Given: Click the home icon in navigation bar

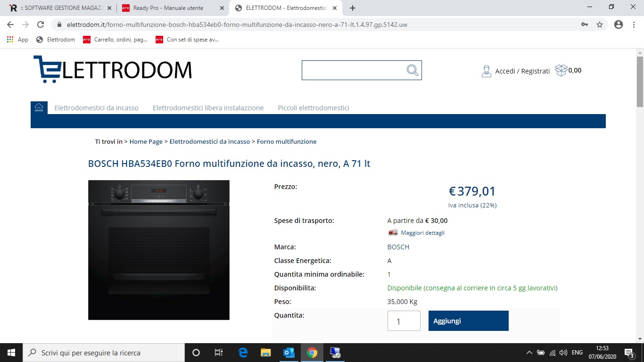Looking at the screenshot, I should pos(39,107).
